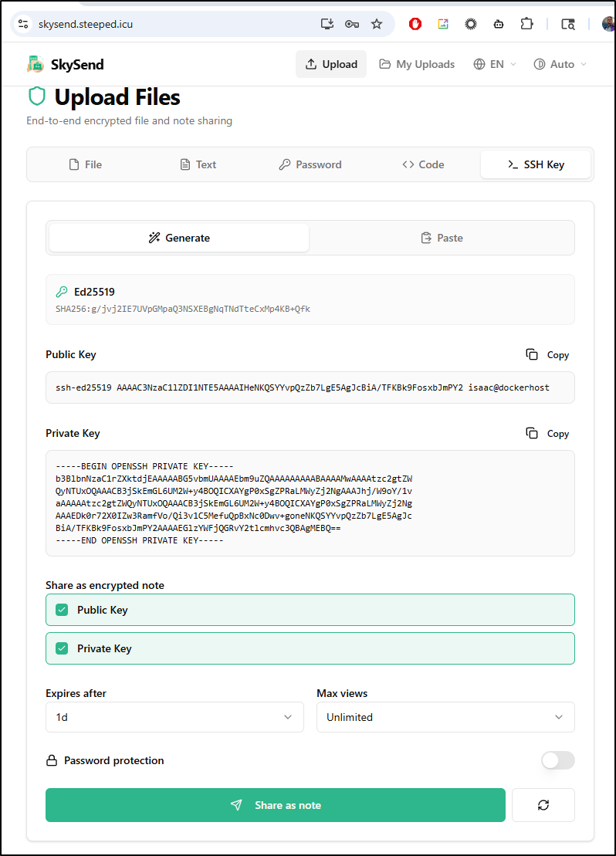The width and height of the screenshot is (616, 856).
Task: Click the Share as note button
Action: (x=276, y=805)
